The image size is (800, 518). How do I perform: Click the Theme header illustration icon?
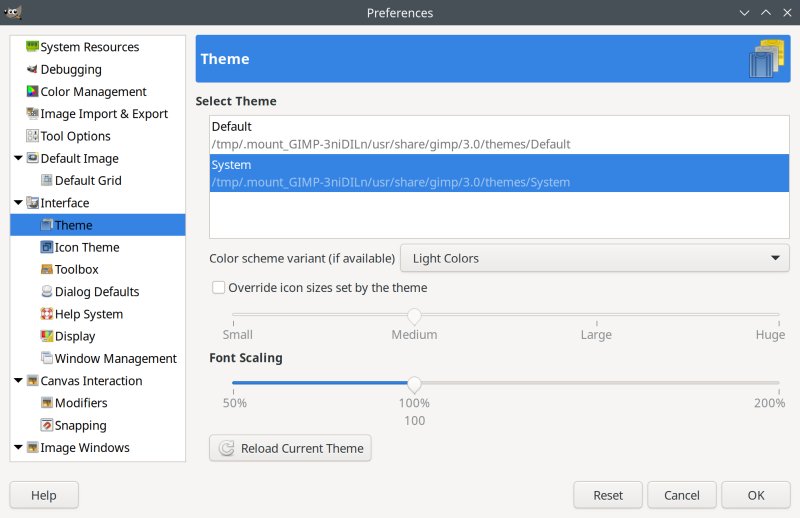click(766, 59)
